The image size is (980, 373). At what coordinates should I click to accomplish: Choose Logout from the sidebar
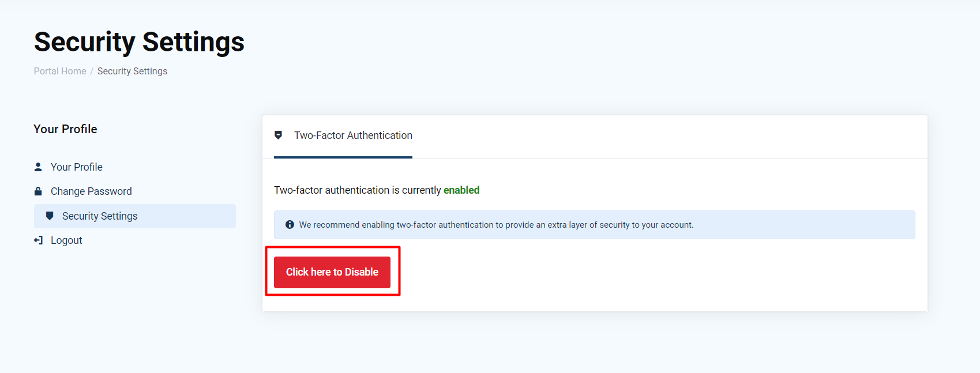[66, 240]
